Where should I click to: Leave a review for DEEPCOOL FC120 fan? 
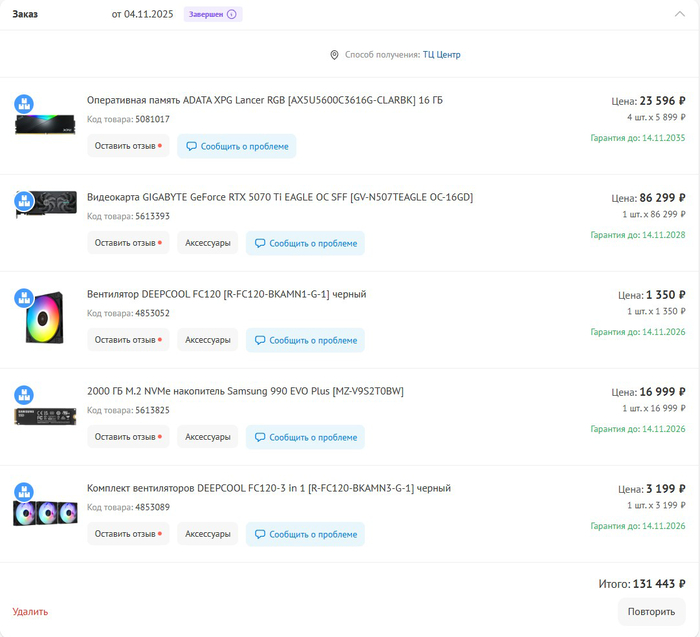128,340
